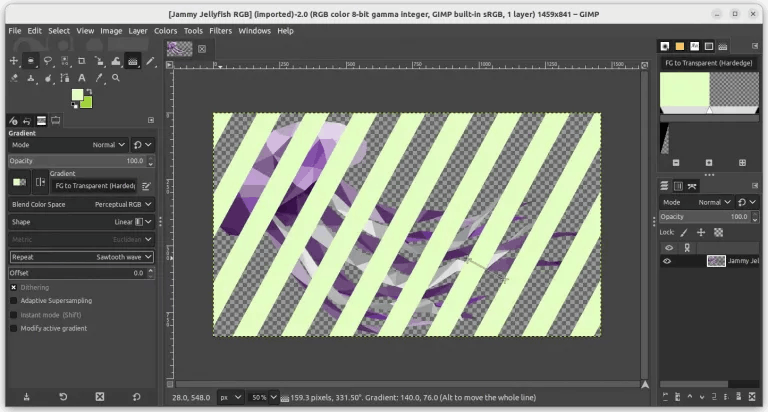Enable Adaptive Supersampling
This screenshot has height=412, width=768.
tap(14, 301)
